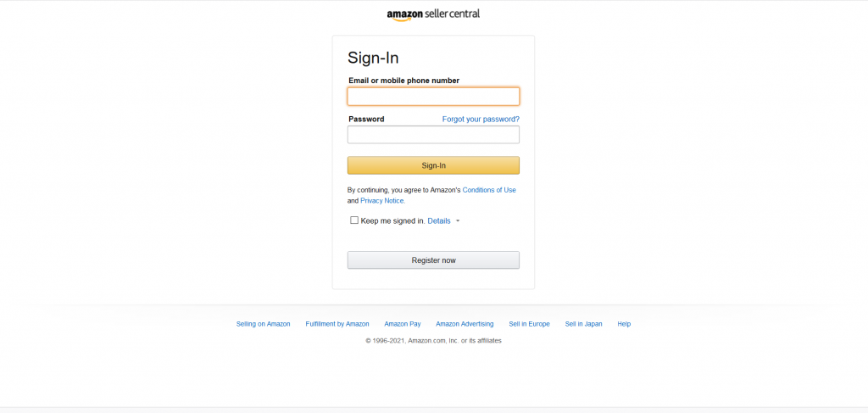The width and height of the screenshot is (868, 413).
Task: Open the Forgot your password link
Action: coord(481,119)
